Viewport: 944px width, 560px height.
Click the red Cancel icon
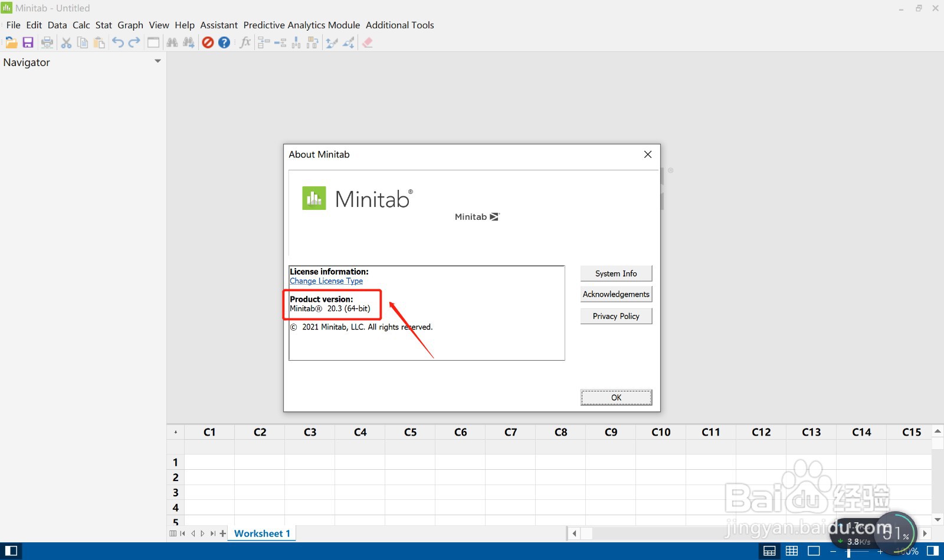pyautogui.click(x=208, y=42)
